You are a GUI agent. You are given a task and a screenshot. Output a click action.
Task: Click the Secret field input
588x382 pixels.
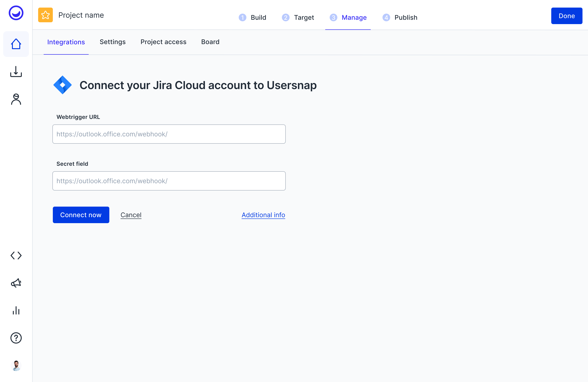pos(169,181)
